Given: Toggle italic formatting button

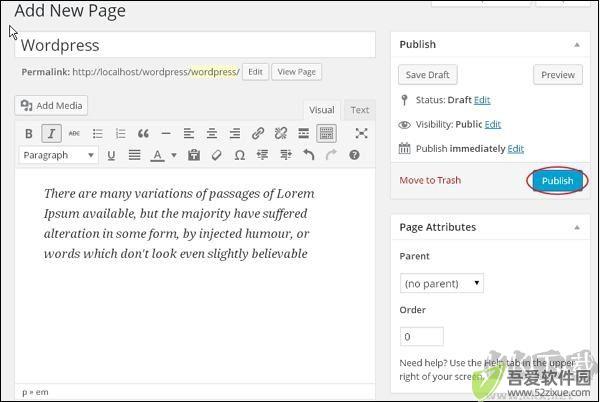Looking at the screenshot, I should [51, 133].
